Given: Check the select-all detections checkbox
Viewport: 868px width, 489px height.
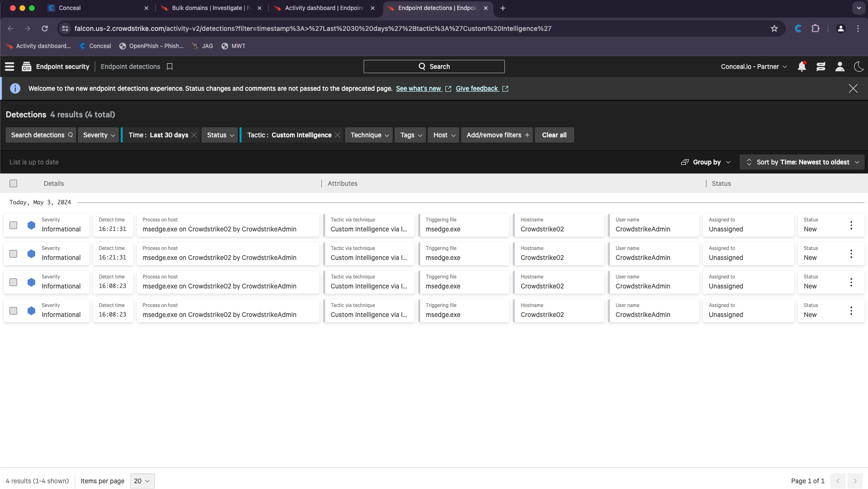Looking at the screenshot, I should tap(13, 183).
